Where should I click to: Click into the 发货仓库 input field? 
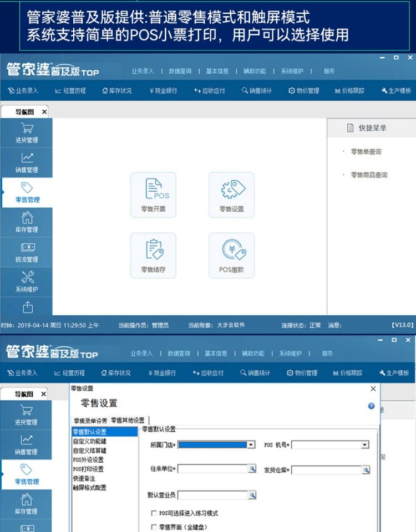[x=326, y=470]
